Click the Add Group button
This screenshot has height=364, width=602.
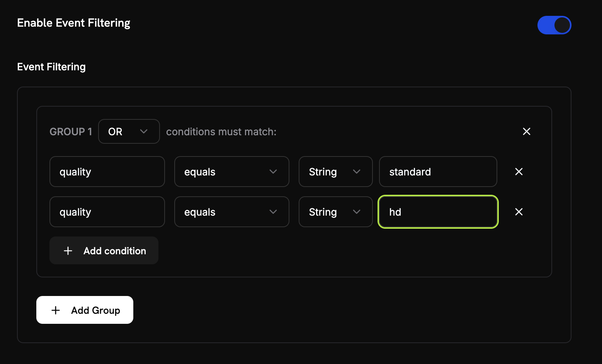tap(85, 310)
